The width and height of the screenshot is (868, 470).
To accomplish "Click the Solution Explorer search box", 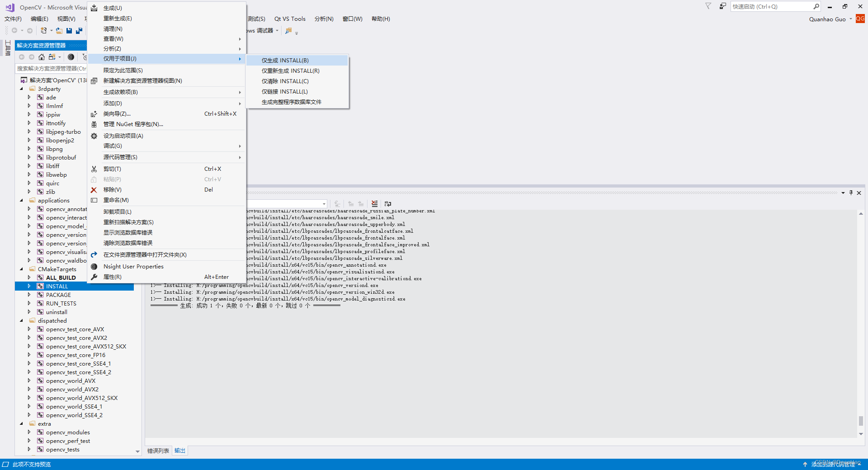I will 51,69.
